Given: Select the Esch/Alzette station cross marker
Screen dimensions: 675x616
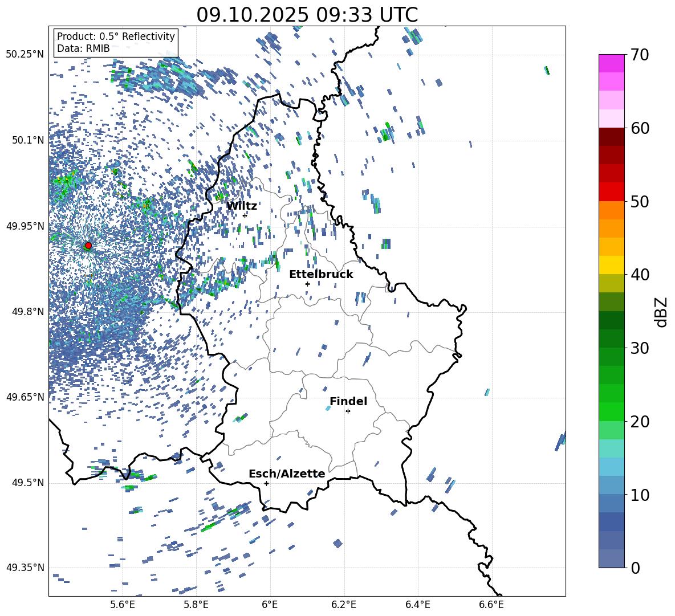Looking at the screenshot, I should coord(266,483).
